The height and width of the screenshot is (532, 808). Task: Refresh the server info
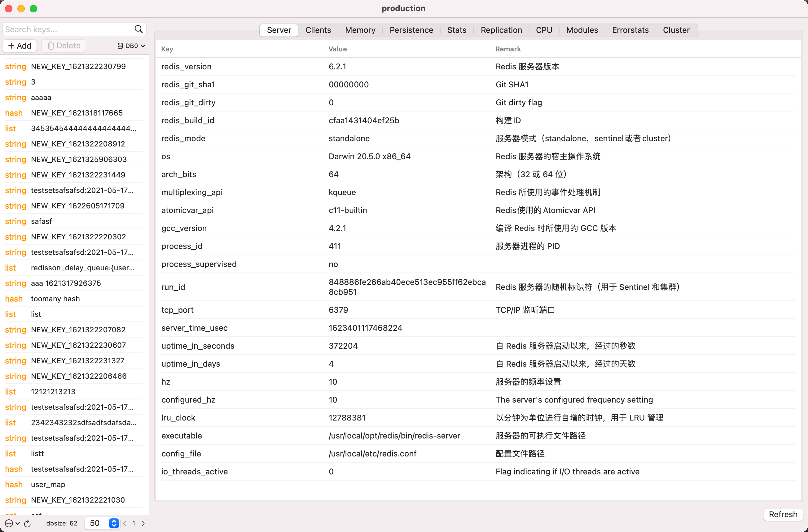[783, 514]
